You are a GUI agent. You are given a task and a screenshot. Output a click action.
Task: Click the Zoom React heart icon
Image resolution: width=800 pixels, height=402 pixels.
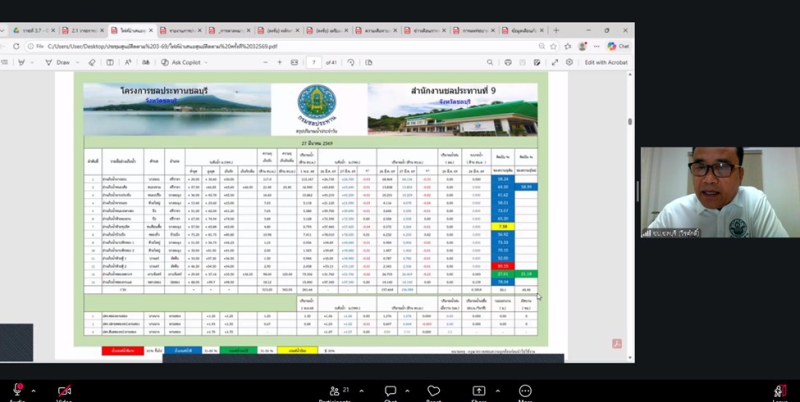(x=434, y=390)
